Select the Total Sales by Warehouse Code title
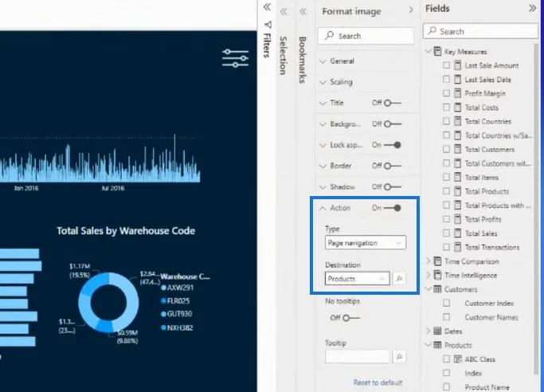The image size is (544, 392). pyautogui.click(x=126, y=231)
